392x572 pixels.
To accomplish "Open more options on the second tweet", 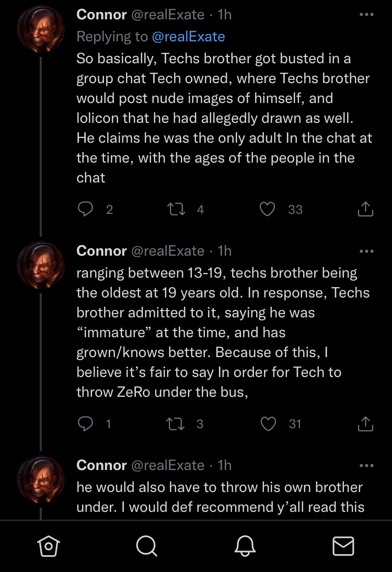I will [x=366, y=251].
